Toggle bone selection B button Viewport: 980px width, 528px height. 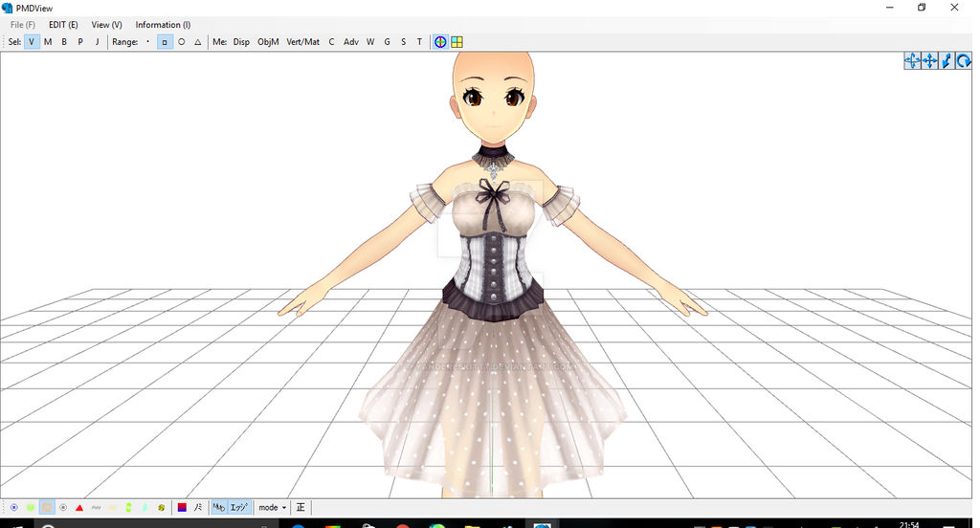(64, 42)
